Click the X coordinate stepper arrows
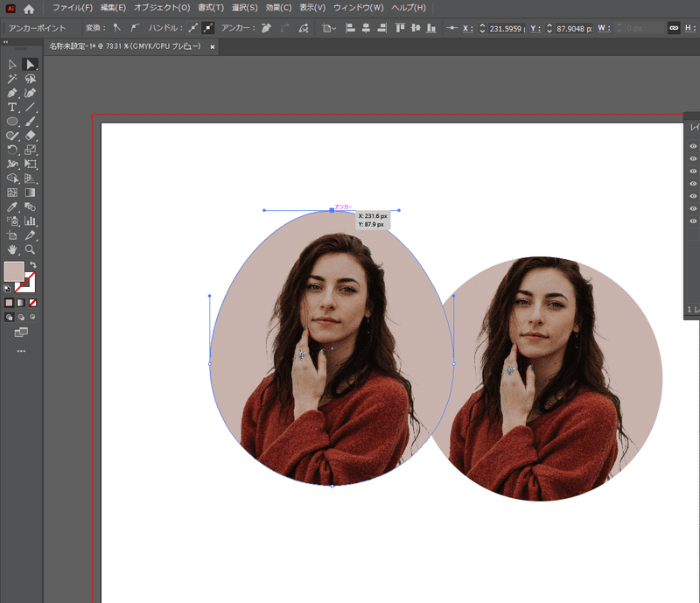The height and width of the screenshot is (603, 700). click(x=482, y=28)
